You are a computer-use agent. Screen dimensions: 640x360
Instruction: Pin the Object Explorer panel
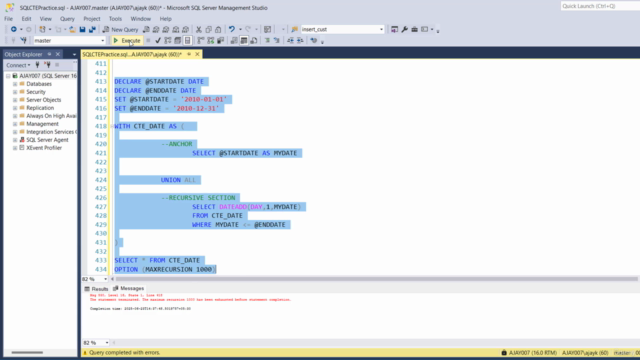(49, 54)
